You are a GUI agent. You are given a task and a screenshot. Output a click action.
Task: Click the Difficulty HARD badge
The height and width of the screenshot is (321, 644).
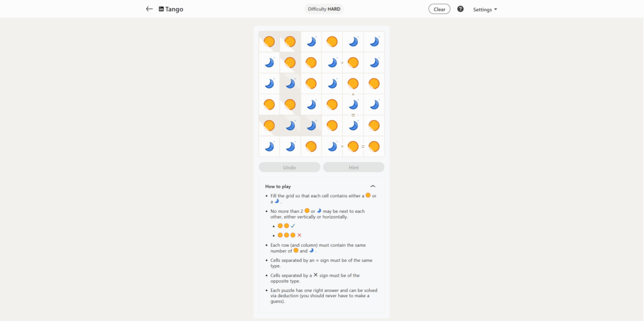[x=324, y=9]
